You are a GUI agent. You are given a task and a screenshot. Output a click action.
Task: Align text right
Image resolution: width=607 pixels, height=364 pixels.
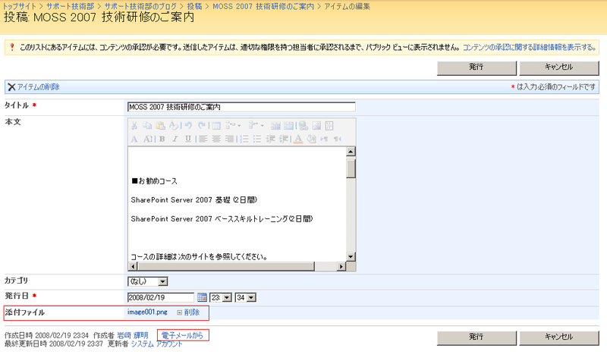(229, 139)
